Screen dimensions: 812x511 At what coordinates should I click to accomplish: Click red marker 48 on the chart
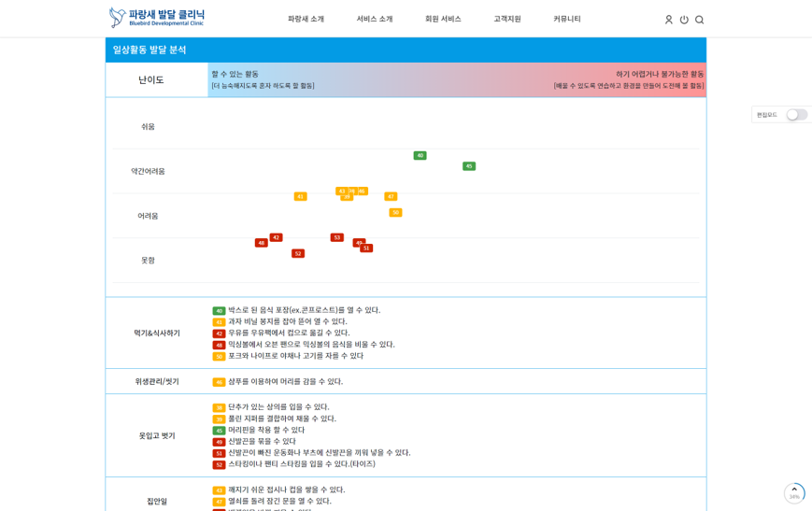coord(262,243)
